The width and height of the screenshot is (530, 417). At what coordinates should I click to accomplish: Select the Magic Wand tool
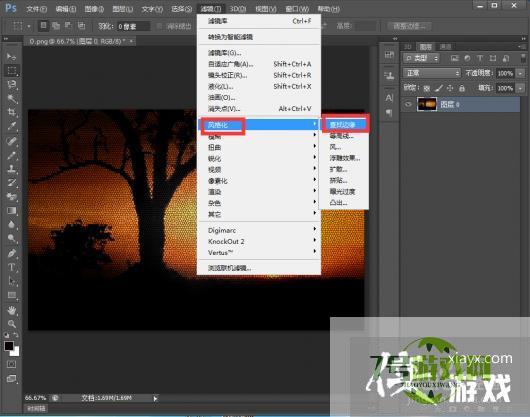coord(11,98)
